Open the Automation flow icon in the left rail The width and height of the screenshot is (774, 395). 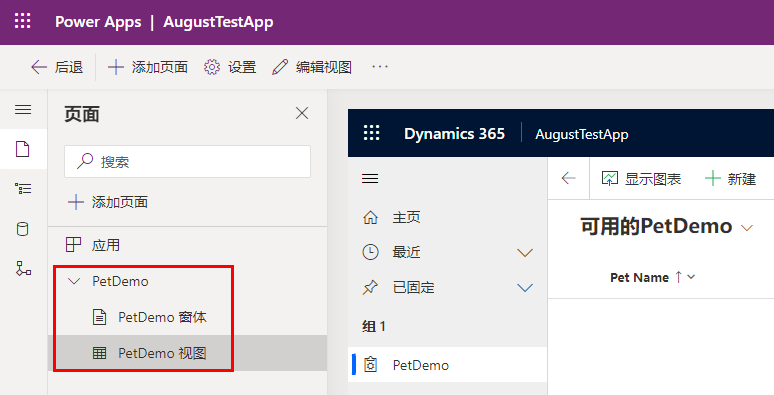(23, 268)
